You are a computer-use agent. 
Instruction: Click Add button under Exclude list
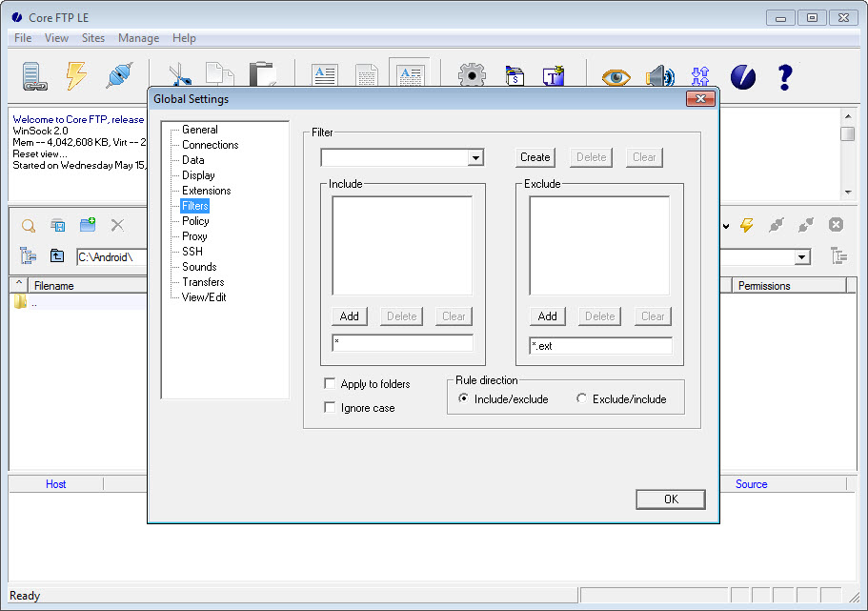click(547, 316)
